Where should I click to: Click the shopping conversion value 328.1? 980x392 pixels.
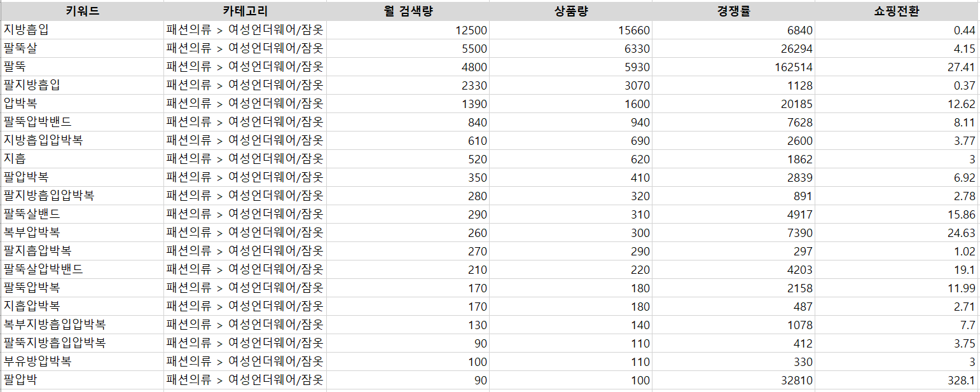point(896,380)
